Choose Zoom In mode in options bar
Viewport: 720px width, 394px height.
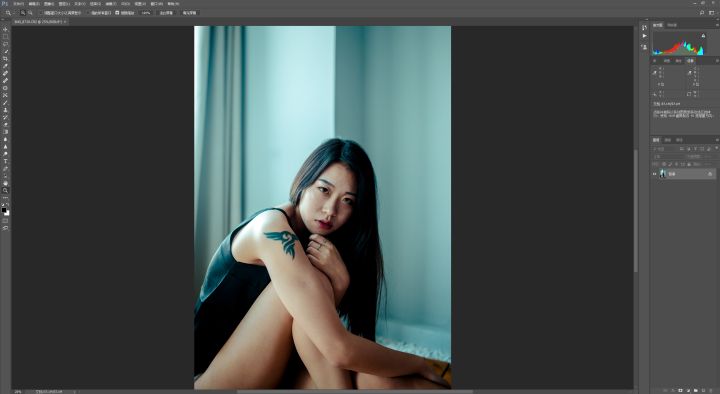tap(22, 13)
